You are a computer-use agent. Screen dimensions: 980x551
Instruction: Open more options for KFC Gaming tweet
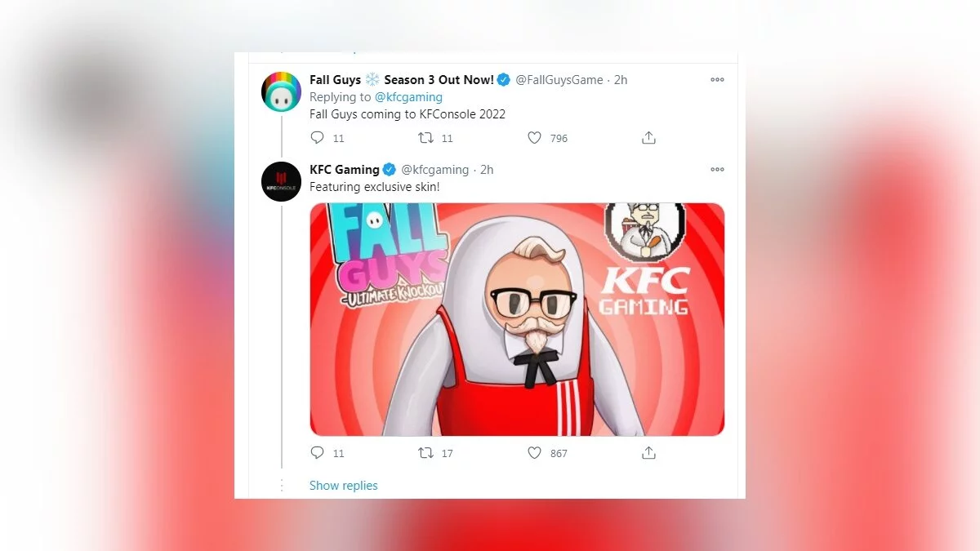click(717, 170)
